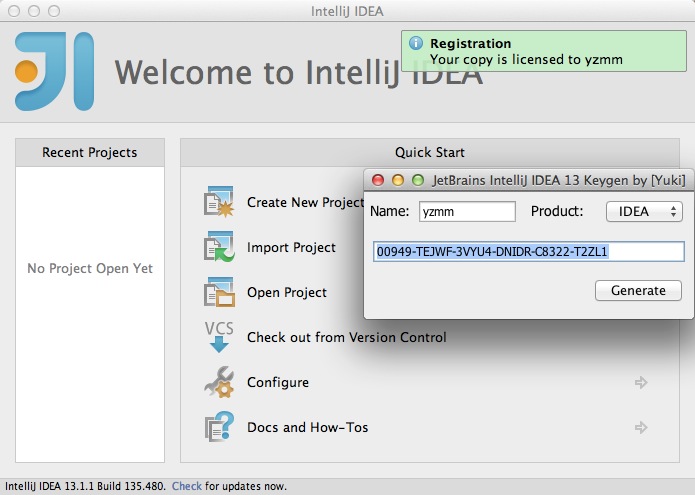Click the generated license key field
The width and height of the screenshot is (695, 495).
coord(529,252)
